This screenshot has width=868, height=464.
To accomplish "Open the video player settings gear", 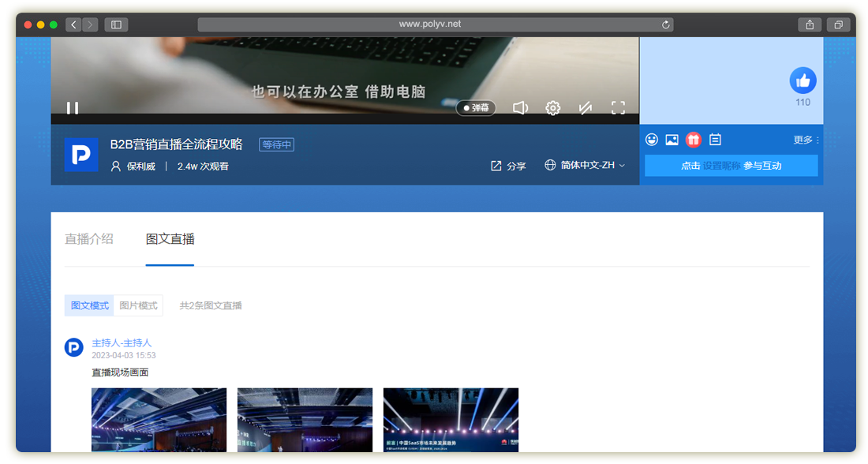I will tap(553, 108).
